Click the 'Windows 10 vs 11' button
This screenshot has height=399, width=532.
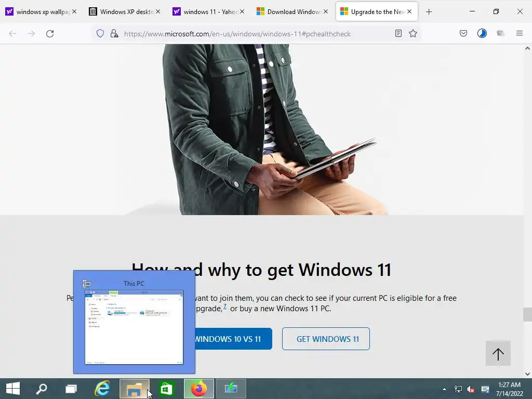pos(233,339)
